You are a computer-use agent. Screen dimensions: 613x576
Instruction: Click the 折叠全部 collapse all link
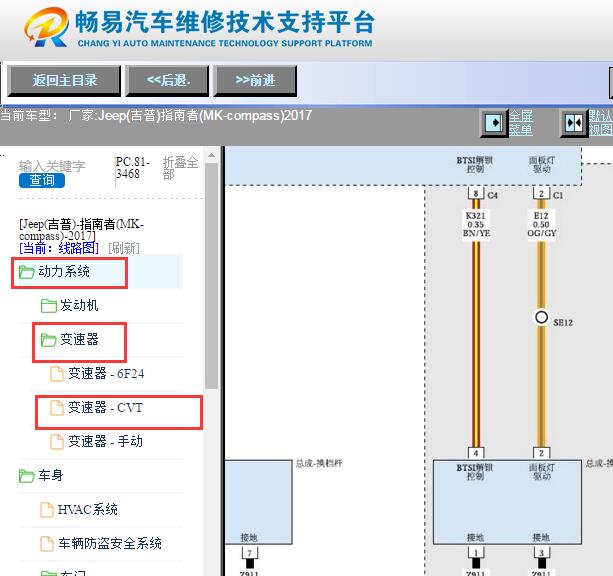181,168
